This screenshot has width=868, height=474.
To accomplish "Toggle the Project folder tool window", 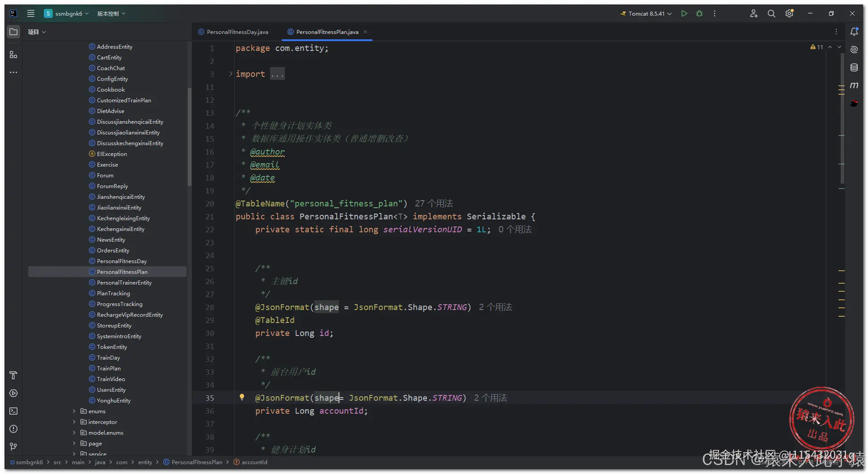I will (x=13, y=32).
